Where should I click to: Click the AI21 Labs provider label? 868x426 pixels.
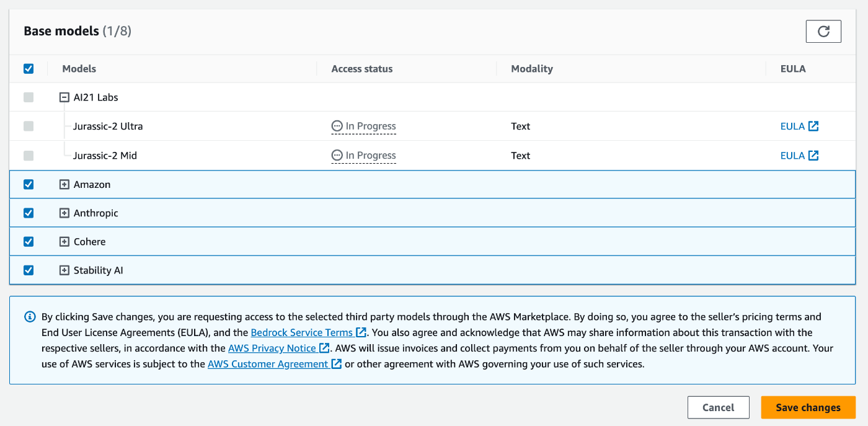tap(95, 97)
